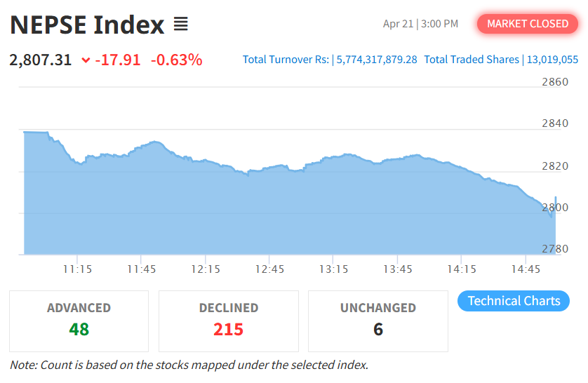
Task: Click the turnover value 5,774,317,879.28
Action: click(377, 60)
